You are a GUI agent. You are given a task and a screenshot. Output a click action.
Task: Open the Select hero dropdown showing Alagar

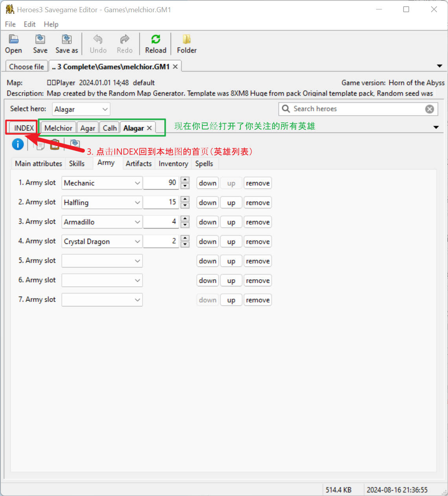[81, 109]
